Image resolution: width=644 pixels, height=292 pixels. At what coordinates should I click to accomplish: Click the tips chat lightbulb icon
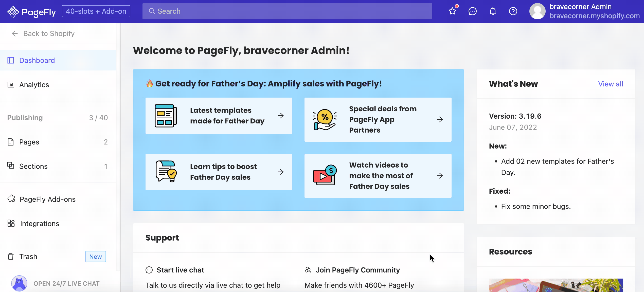pos(166,171)
